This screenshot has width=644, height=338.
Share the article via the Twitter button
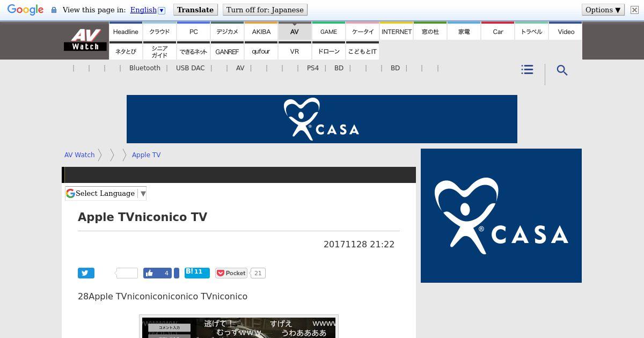[86, 273]
